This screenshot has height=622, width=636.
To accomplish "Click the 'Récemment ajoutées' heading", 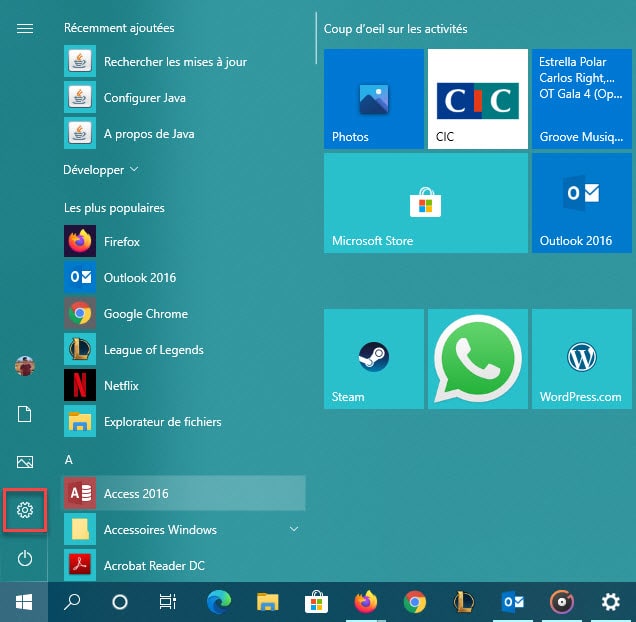I will tap(119, 28).
